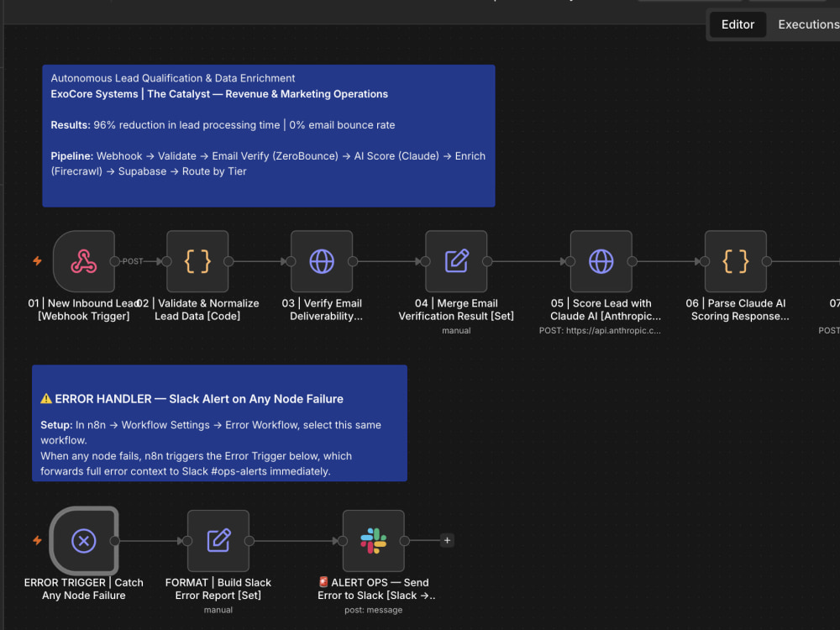Click the lightning trigger icon beside Error Trigger

[x=38, y=540]
